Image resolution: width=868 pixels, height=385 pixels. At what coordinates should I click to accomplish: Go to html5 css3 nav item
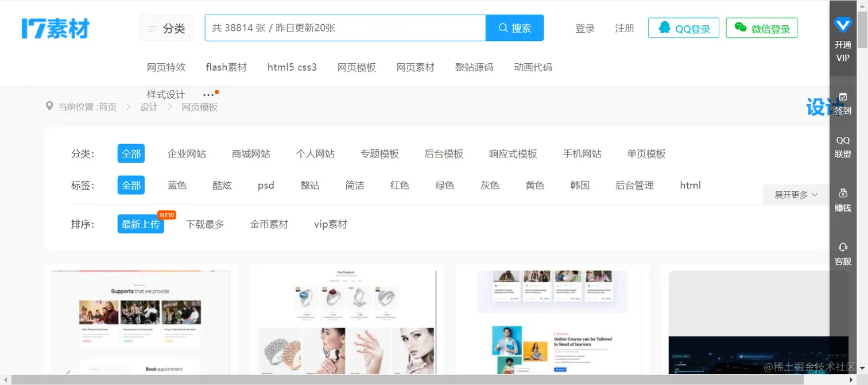pyautogui.click(x=292, y=67)
